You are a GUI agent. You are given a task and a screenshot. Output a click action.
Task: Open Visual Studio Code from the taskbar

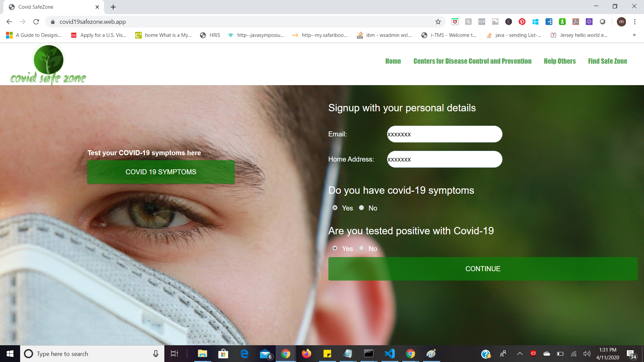point(389,354)
